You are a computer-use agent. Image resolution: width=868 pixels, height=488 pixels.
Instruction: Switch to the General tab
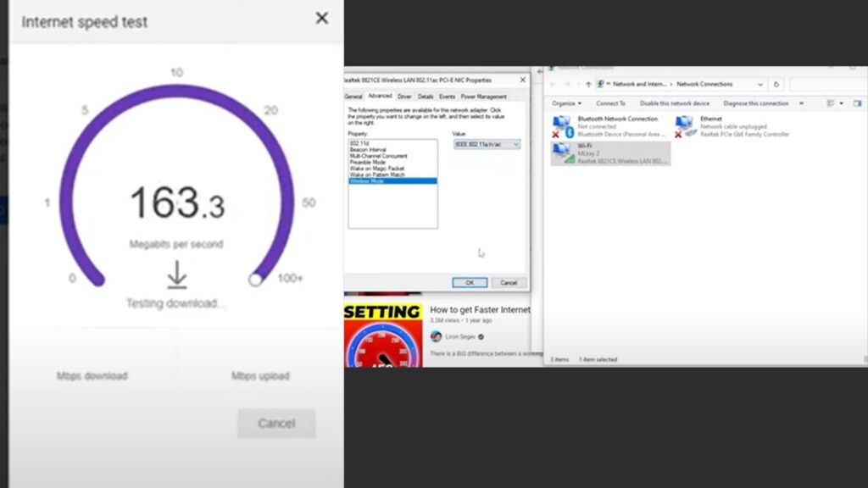click(353, 97)
